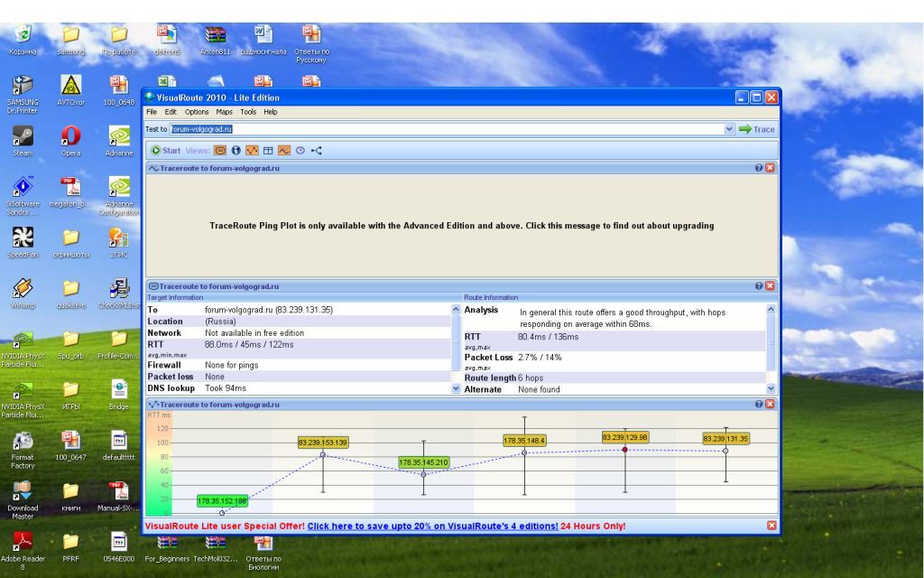Toggle the Overview view button off
This screenshot has height=578, width=924.
pyautogui.click(x=220, y=150)
